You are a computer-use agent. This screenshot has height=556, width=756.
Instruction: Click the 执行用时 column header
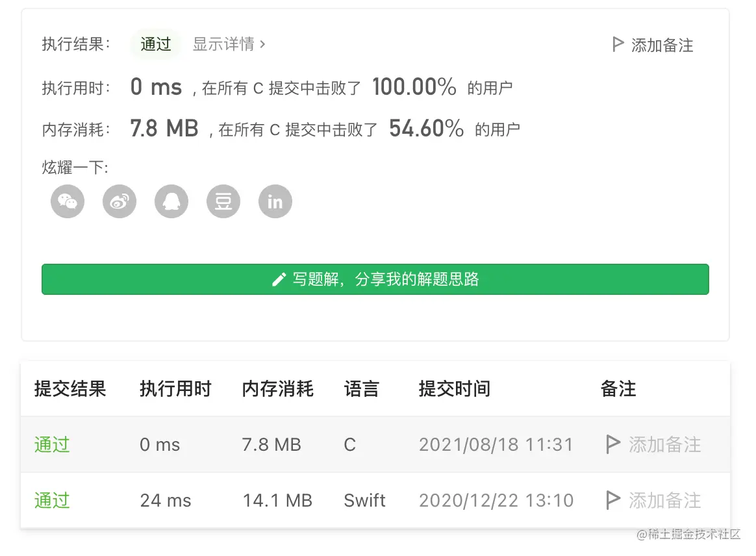[175, 389]
